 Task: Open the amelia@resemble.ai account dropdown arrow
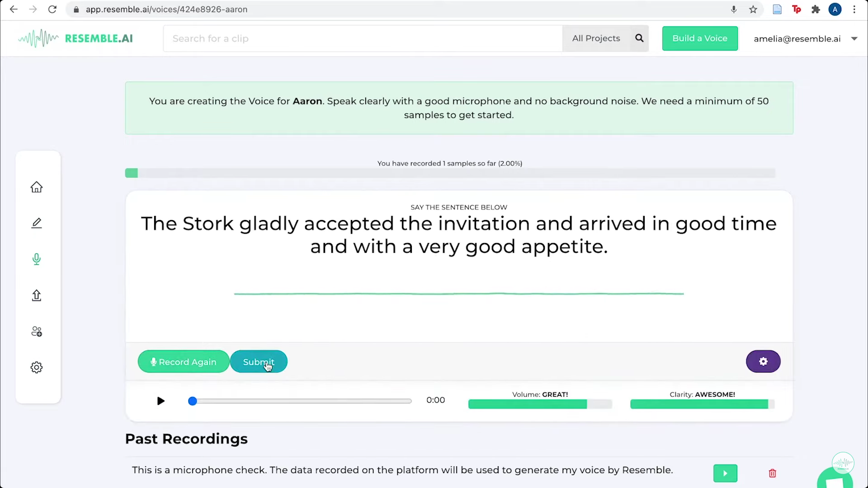(854, 39)
